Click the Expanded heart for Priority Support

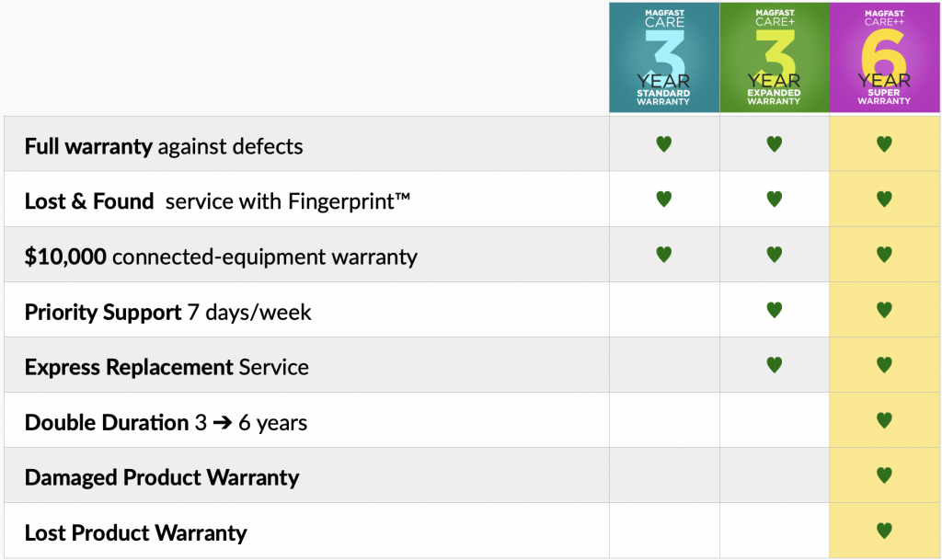click(775, 310)
